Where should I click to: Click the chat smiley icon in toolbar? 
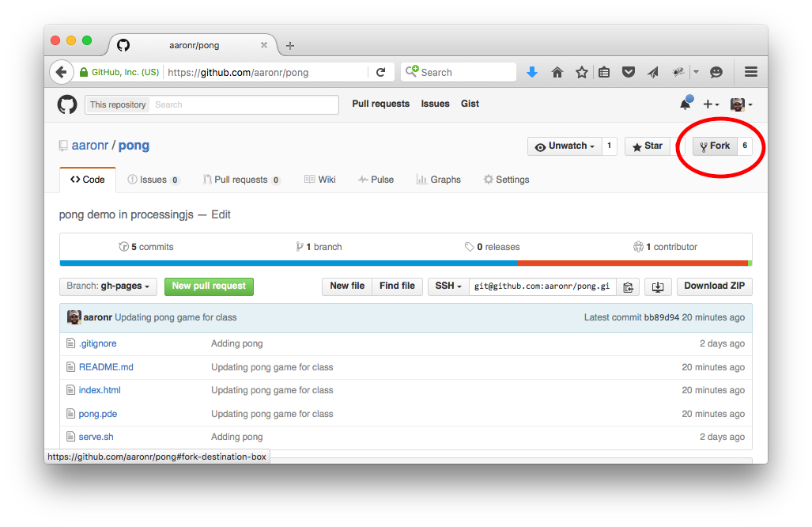tap(716, 72)
